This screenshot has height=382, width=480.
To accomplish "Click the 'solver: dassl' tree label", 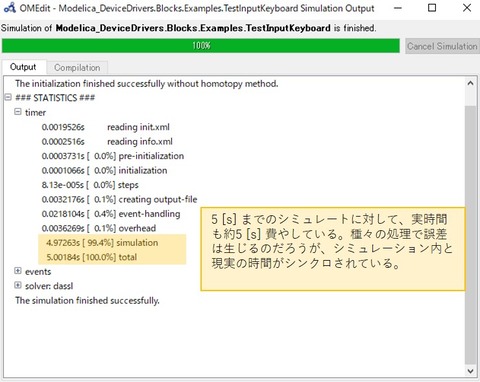I will (49, 286).
